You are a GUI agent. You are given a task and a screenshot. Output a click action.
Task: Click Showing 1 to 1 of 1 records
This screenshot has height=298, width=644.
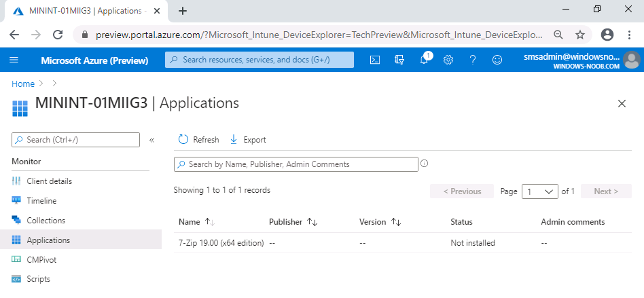point(221,190)
